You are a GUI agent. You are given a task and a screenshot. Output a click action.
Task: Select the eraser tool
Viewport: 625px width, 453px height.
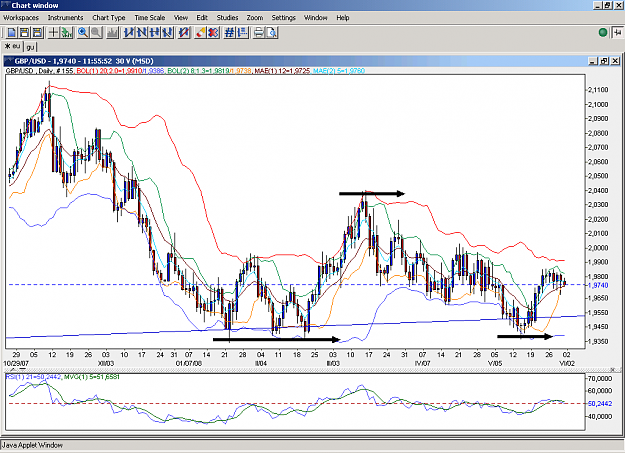click(x=200, y=32)
